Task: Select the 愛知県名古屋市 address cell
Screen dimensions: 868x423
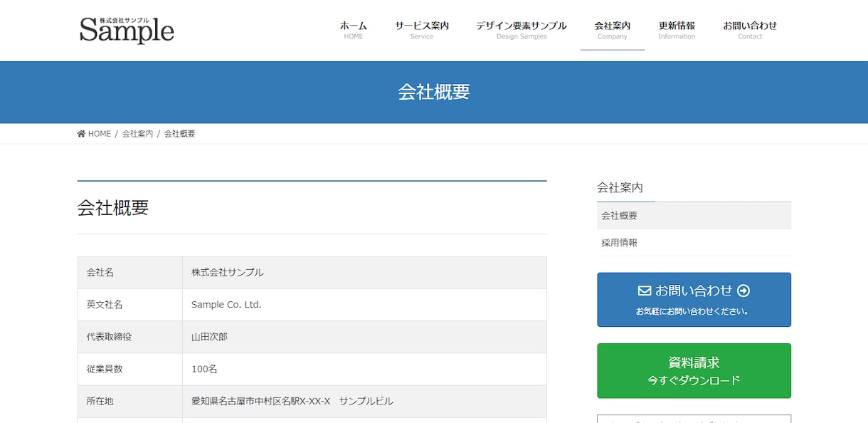Action: pyautogui.click(x=364, y=402)
